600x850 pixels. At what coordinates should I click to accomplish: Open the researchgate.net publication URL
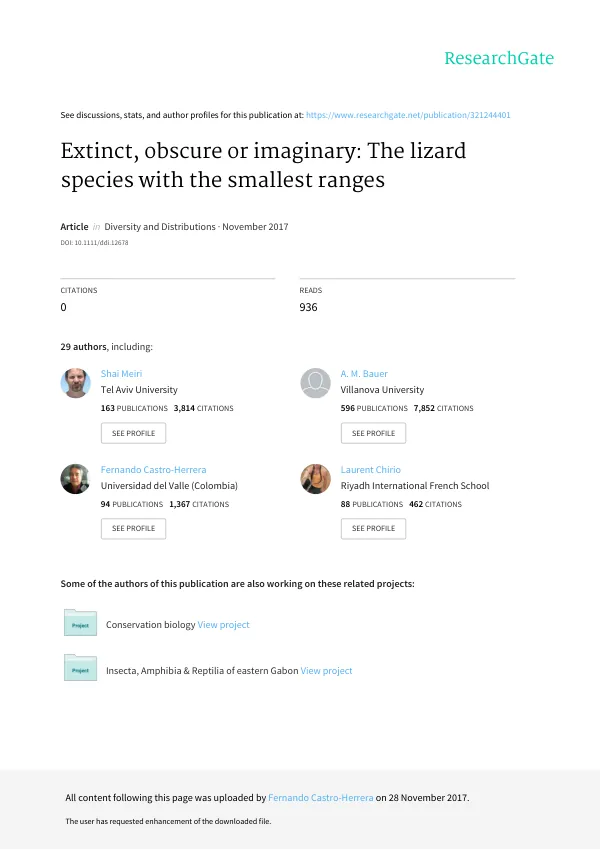point(408,115)
